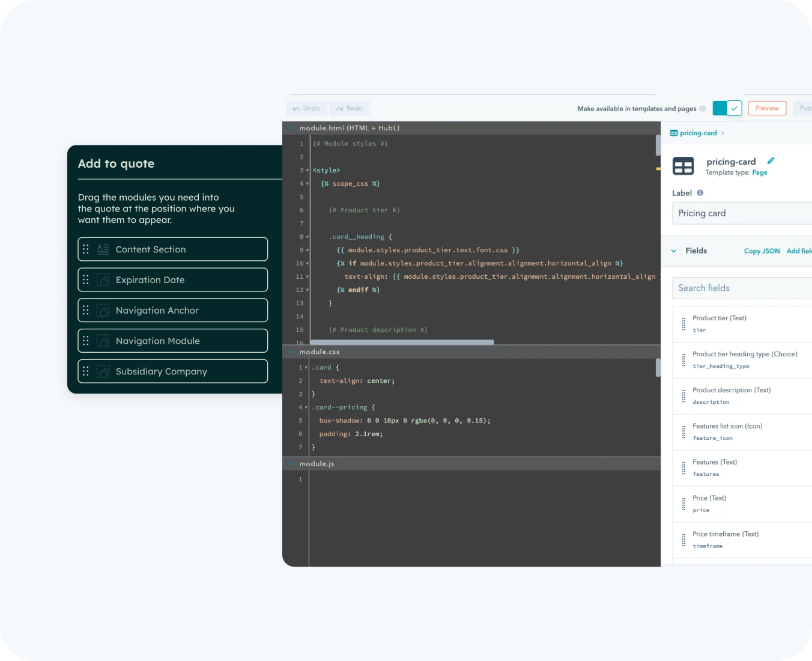Click the drag grip on Expiration Date
812x661 pixels.
point(86,280)
